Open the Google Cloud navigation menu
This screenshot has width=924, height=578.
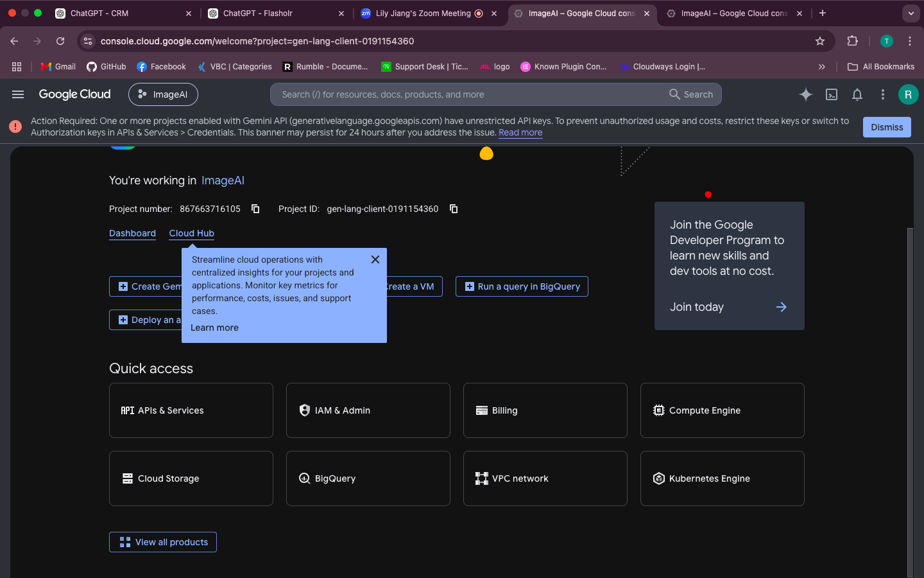point(18,94)
